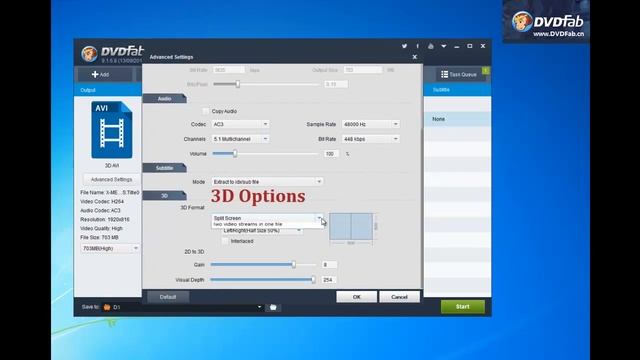
Task: Click the Volume percentage field
Action: [331, 154]
